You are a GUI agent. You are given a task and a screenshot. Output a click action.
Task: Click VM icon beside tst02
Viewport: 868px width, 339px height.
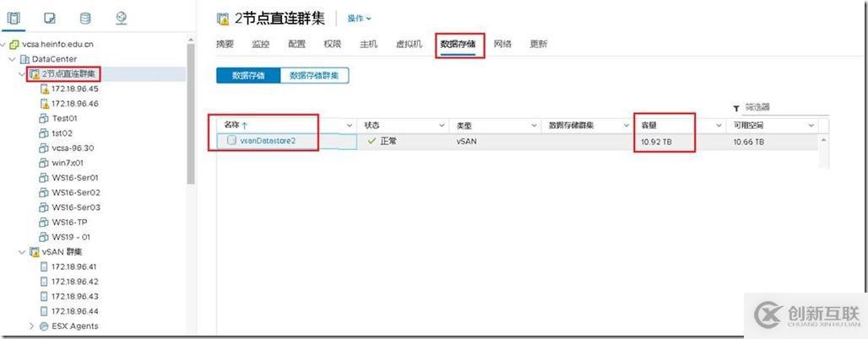pos(45,133)
